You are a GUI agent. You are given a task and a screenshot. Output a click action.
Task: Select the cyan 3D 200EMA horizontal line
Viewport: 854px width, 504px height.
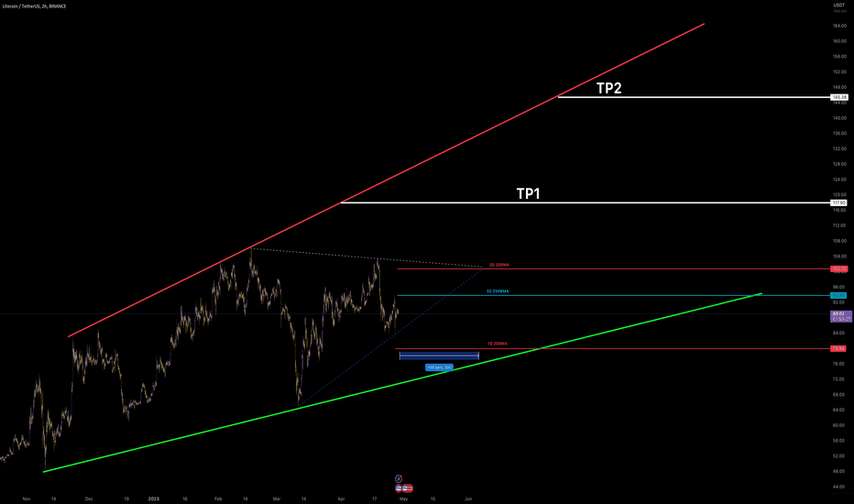point(614,295)
